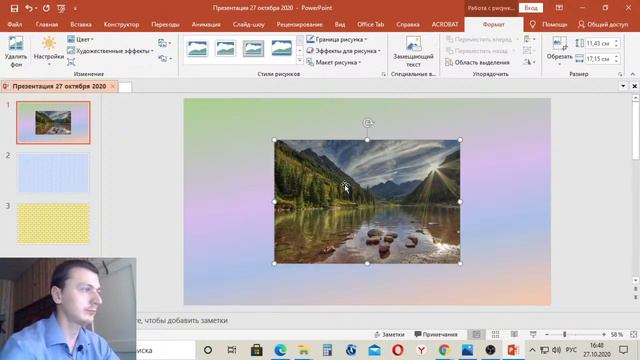This screenshot has width=640, height=360.
Task: Click the zoom in plus button
Action: click(604, 334)
